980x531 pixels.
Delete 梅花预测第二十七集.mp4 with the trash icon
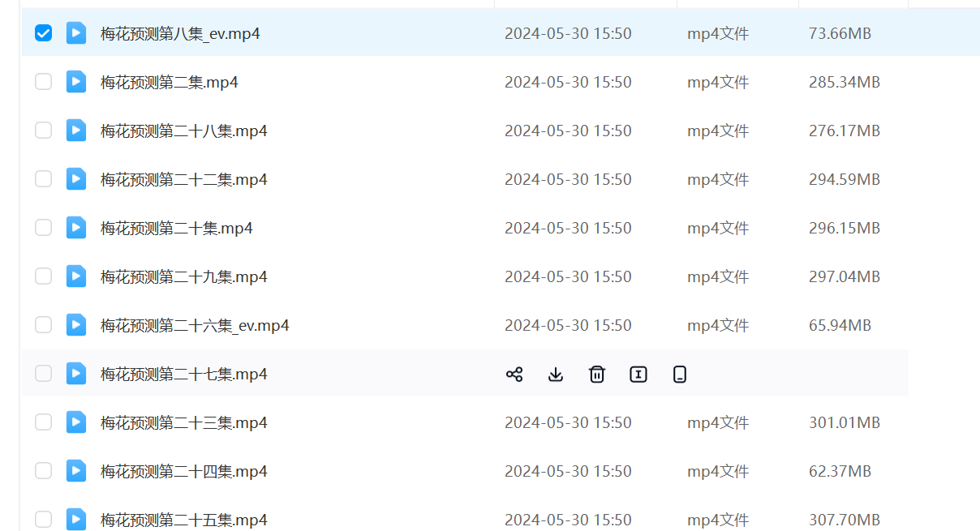(597, 374)
